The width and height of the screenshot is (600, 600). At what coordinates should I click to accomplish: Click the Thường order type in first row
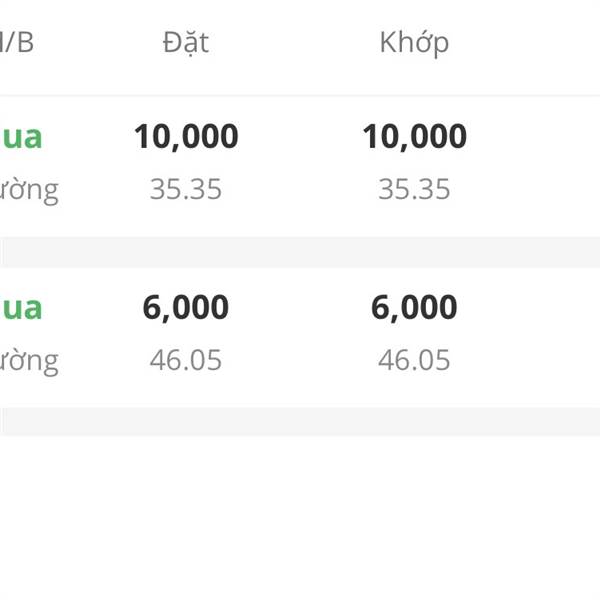tap(29, 191)
